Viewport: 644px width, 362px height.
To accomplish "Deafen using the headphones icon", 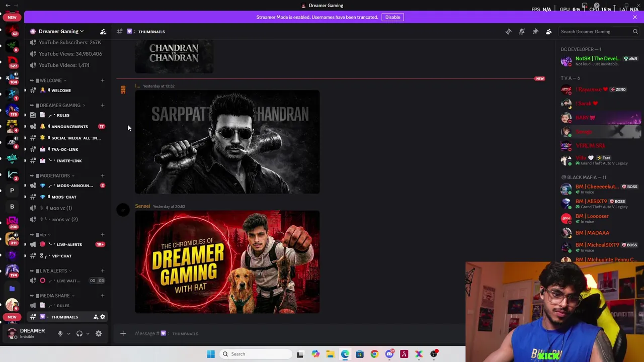I will click(x=79, y=333).
